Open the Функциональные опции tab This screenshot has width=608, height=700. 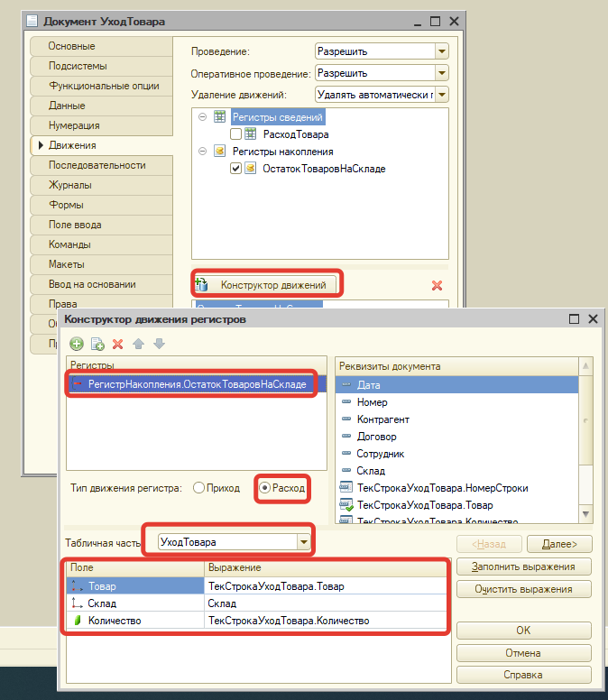point(101,86)
